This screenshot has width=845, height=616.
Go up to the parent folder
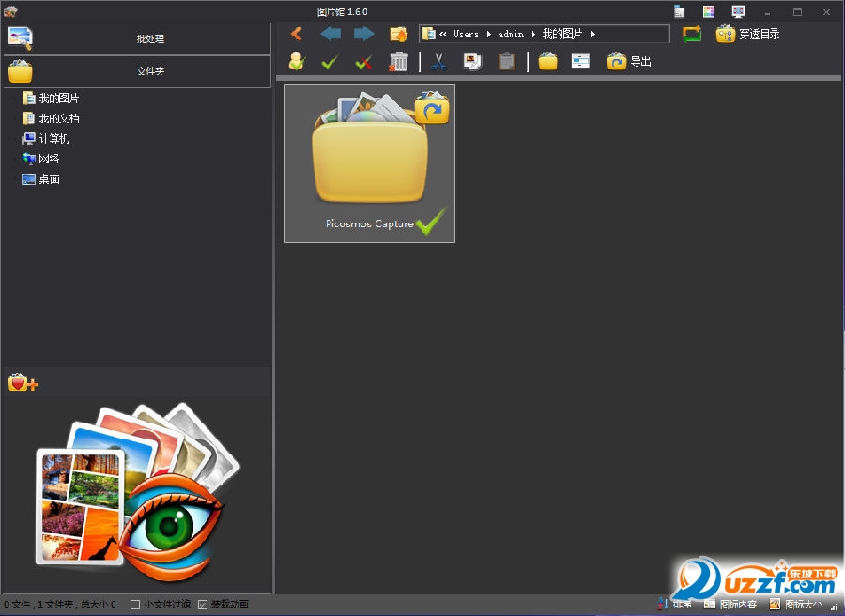point(399,34)
